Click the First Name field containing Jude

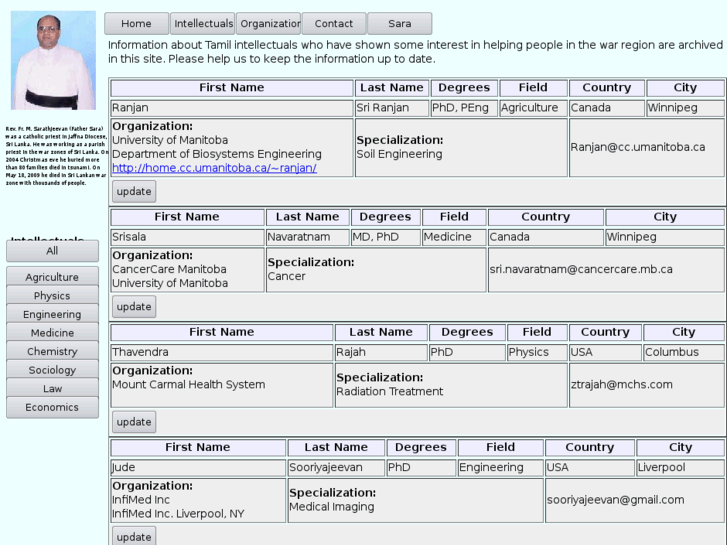(197, 467)
